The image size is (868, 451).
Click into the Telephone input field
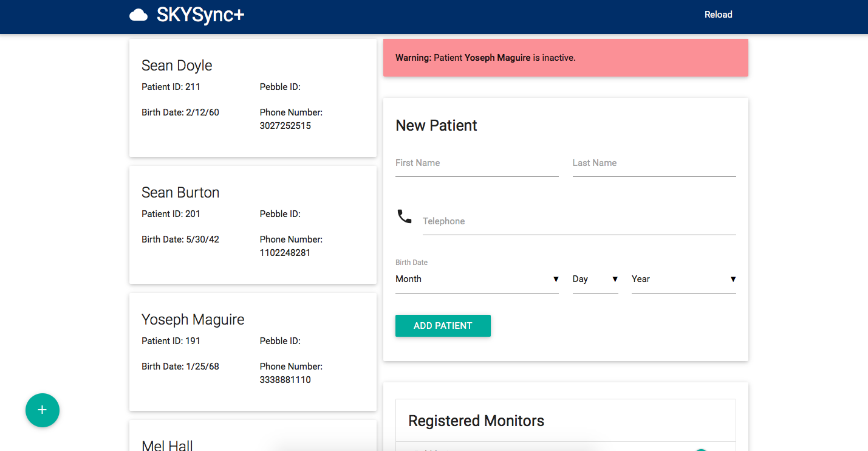(x=579, y=222)
